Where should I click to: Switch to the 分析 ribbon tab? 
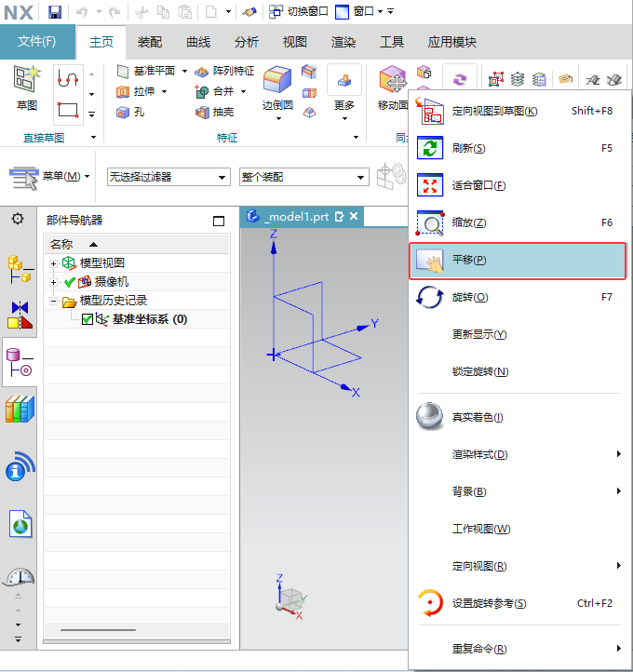pyautogui.click(x=247, y=42)
